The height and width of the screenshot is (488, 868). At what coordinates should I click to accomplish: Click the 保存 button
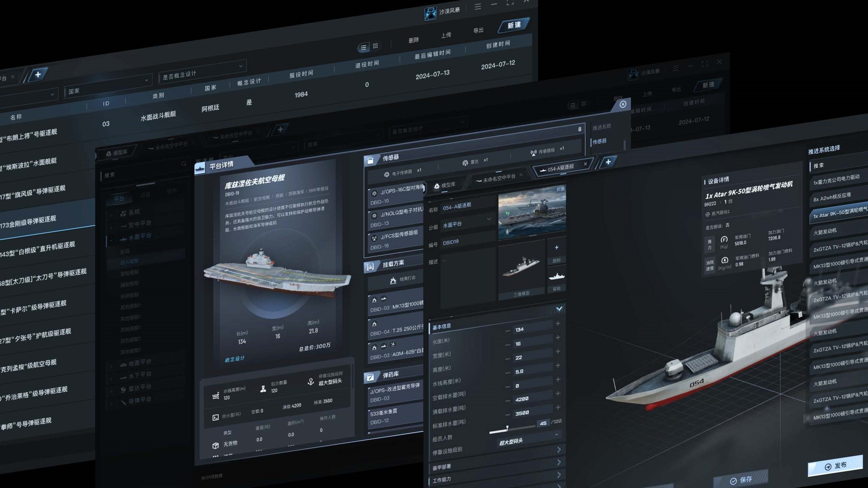pyautogui.click(x=741, y=479)
